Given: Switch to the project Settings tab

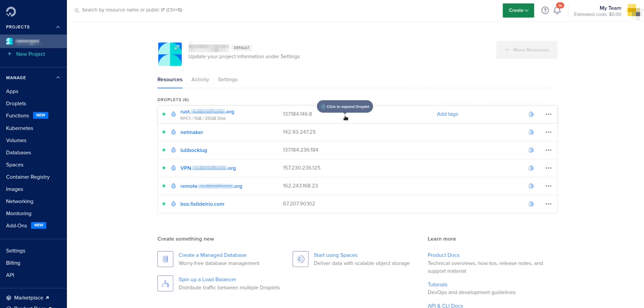Looking at the screenshot, I should [228, 79].
